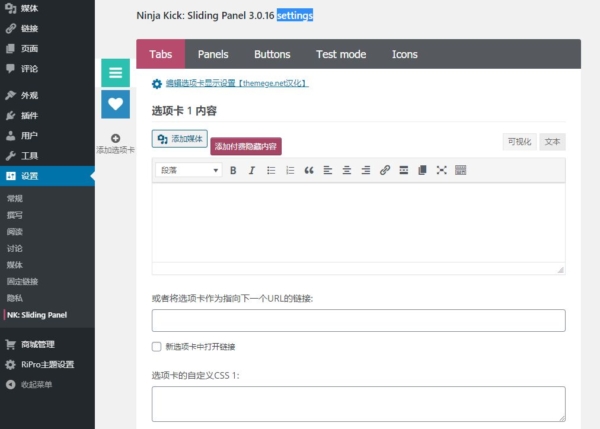Screen dimensions: 600x429
Task: Open Privacy (隐私) settings submenu
Action: point(15,298)
